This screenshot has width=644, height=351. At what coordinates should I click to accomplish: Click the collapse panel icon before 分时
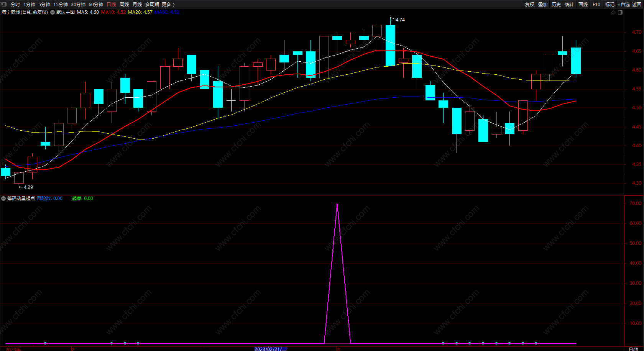(4, 4)
